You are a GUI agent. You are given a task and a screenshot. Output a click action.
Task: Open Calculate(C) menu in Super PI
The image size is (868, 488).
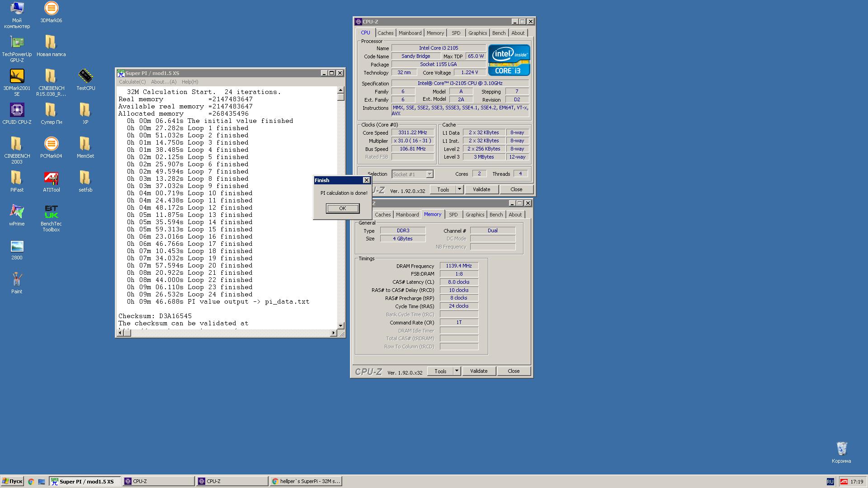click(x=132, y=82)
